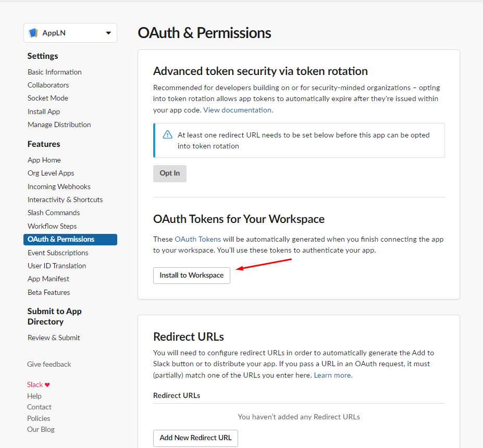The height and width of the screenshot is (448, 483).
Task: Open the AppLN app switcher dropdown
Action: pos(70,32)
